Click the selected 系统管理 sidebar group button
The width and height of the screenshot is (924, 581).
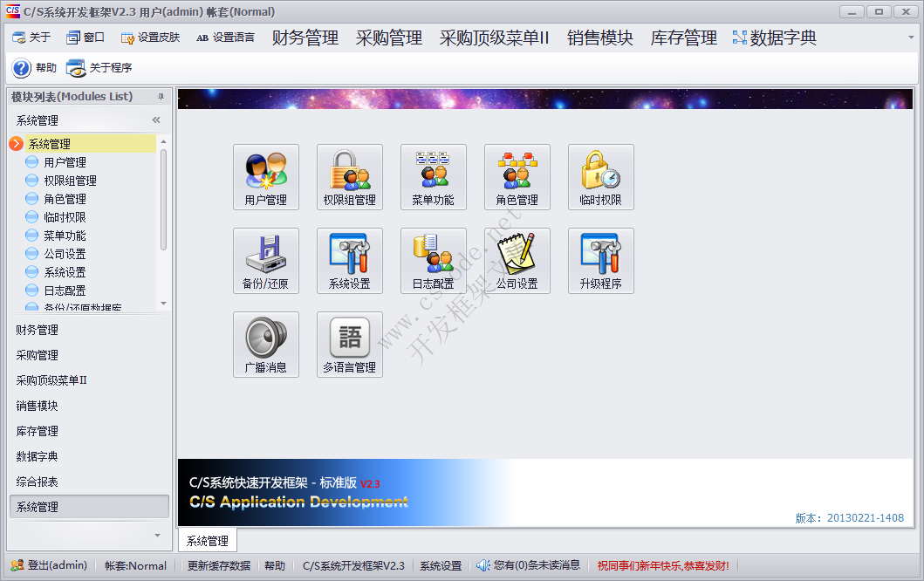point(89,507)
